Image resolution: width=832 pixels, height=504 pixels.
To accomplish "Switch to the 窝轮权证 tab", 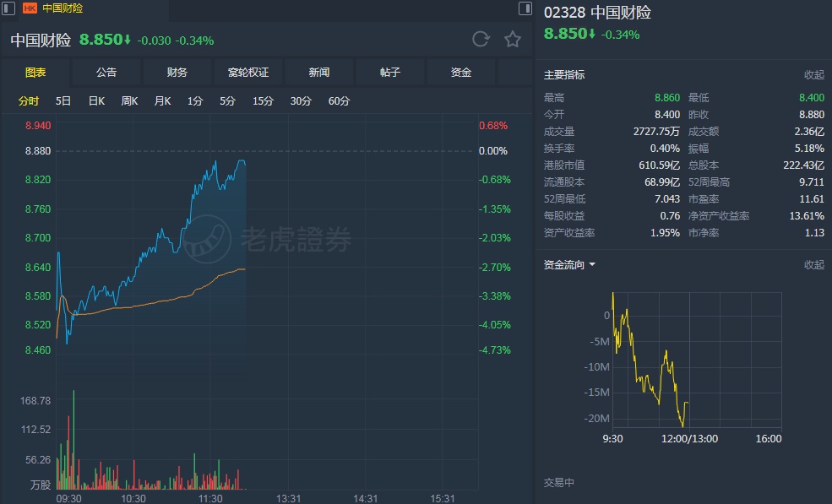I will (x=248, y=73).
